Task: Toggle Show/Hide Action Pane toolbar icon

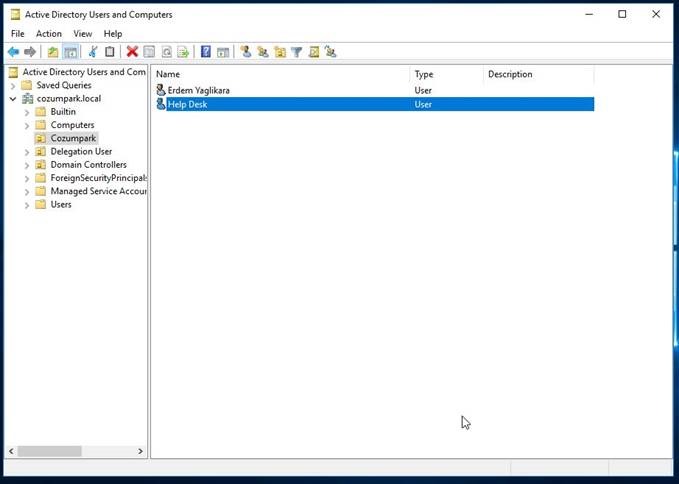Action: click(x=223, y=52)
